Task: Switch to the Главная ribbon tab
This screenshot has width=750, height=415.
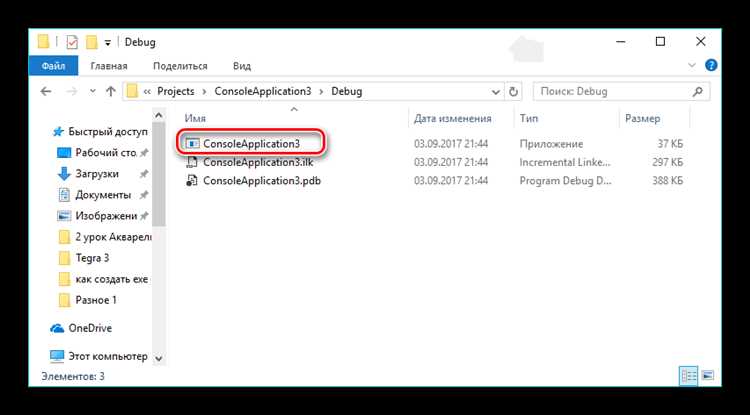Action: click(x=109, y=66)
